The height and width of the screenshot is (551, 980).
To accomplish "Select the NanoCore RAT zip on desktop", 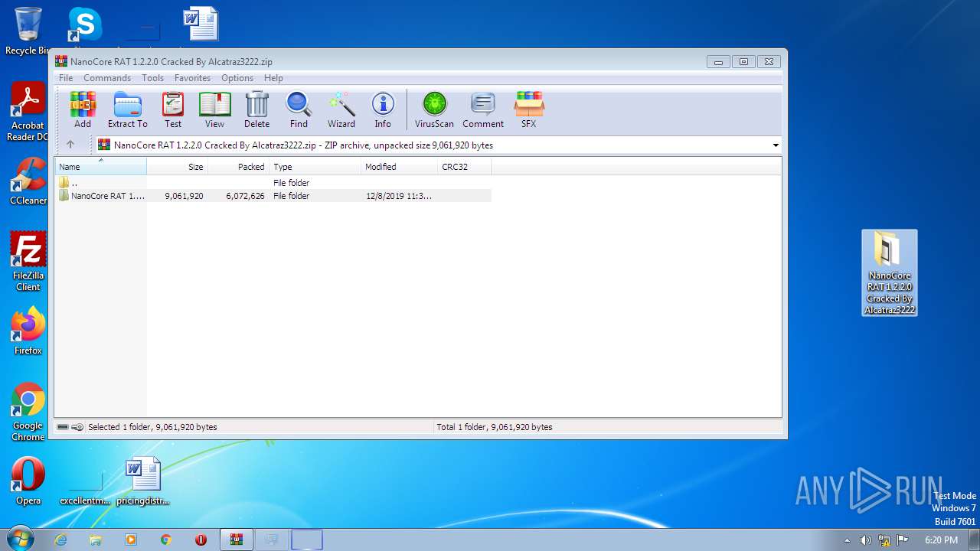I will [890, 273].
